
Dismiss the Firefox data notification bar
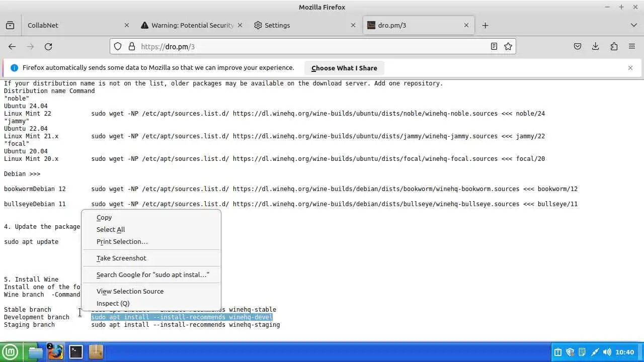[x=630, y=68]
